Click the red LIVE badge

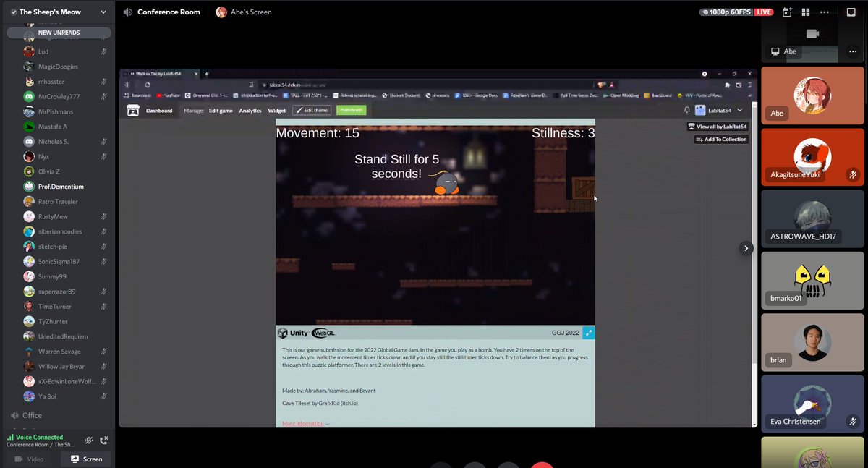point(764,12)
